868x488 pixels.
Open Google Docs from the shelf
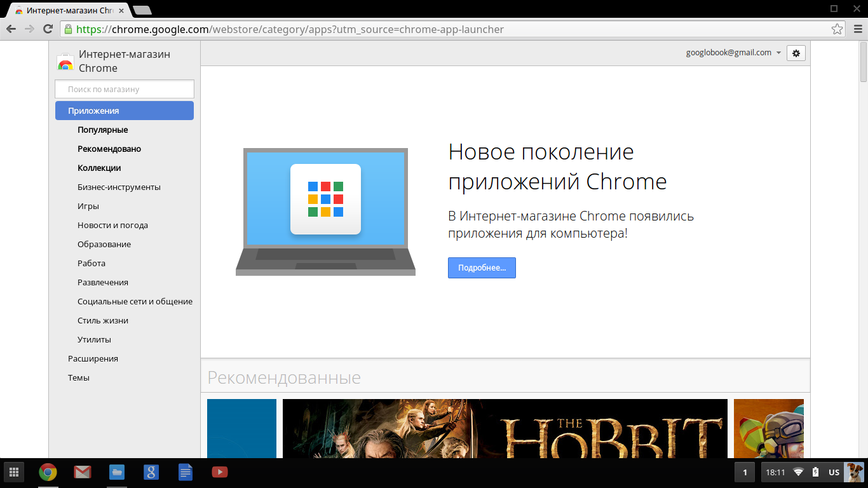point(185,472)
